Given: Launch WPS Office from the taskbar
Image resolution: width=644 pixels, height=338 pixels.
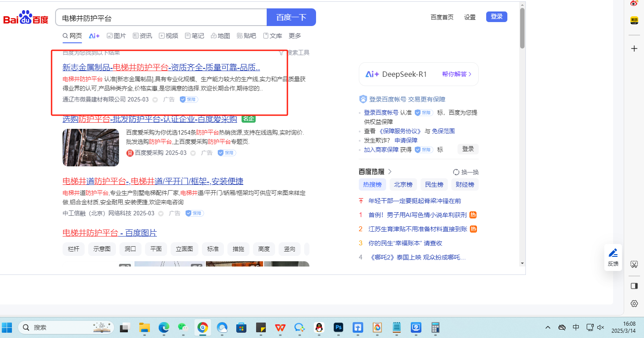Looking at the screenshot, I should point(280,327).
